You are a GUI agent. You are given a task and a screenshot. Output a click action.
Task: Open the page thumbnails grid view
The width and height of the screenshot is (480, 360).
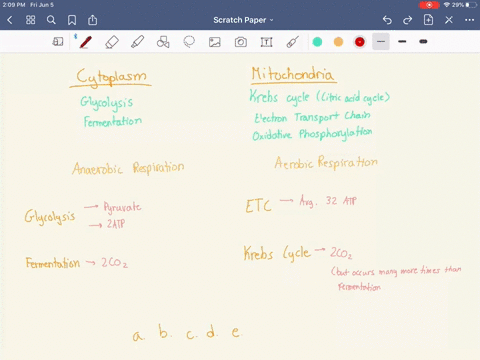click(x=31, y=20)
